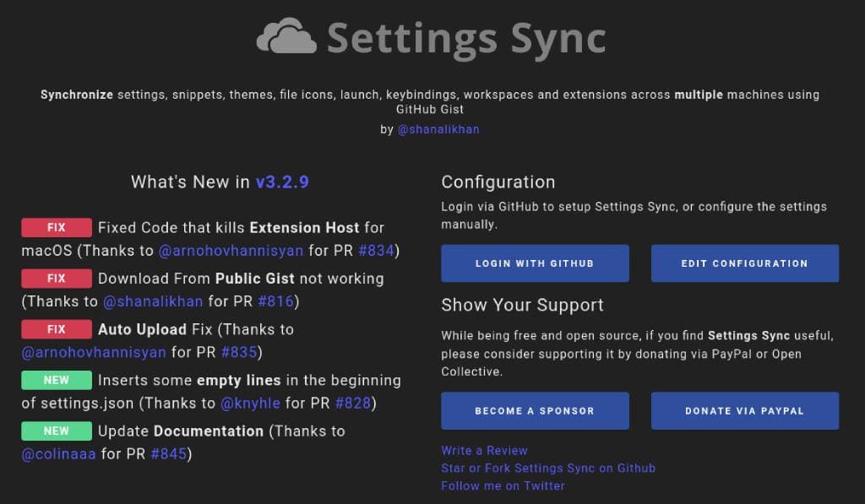Click the NEW badge beside empty lines entry
This screenshot has width=865, height=504.
tap(57, 380)
